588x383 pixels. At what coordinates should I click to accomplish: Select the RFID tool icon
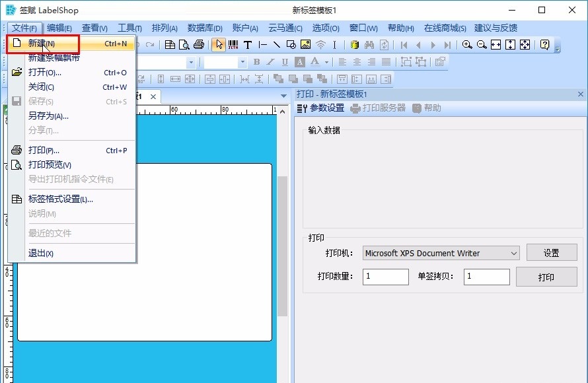320,44
